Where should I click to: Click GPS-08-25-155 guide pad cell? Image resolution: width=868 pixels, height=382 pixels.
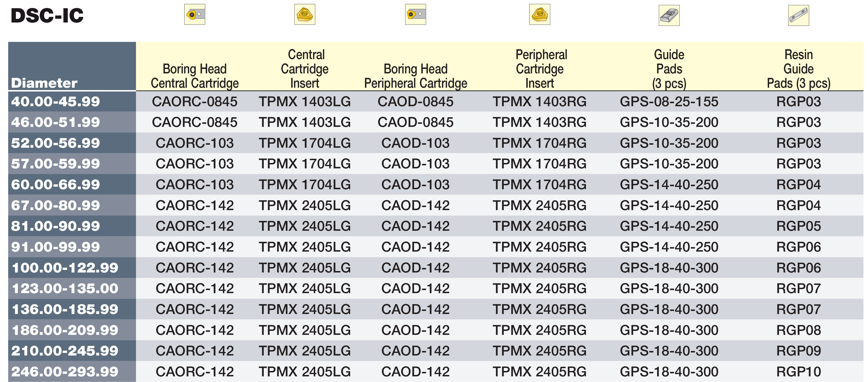(x=669, y=102)
